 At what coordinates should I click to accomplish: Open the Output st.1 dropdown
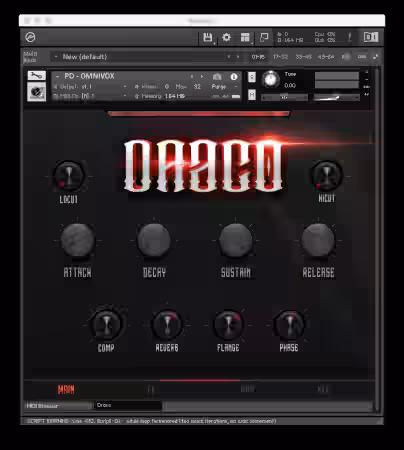90,87
